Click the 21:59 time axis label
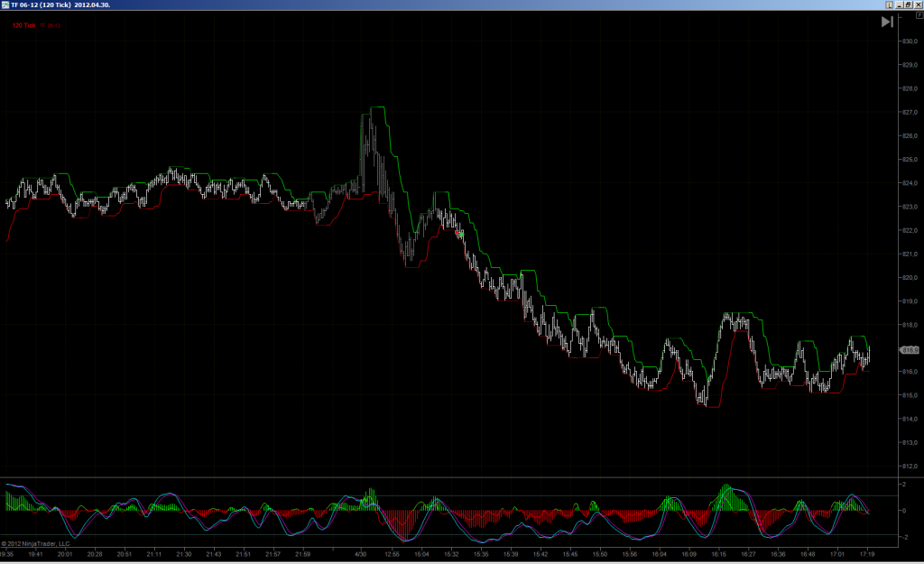The image size is (924, 564). (302, 554)
